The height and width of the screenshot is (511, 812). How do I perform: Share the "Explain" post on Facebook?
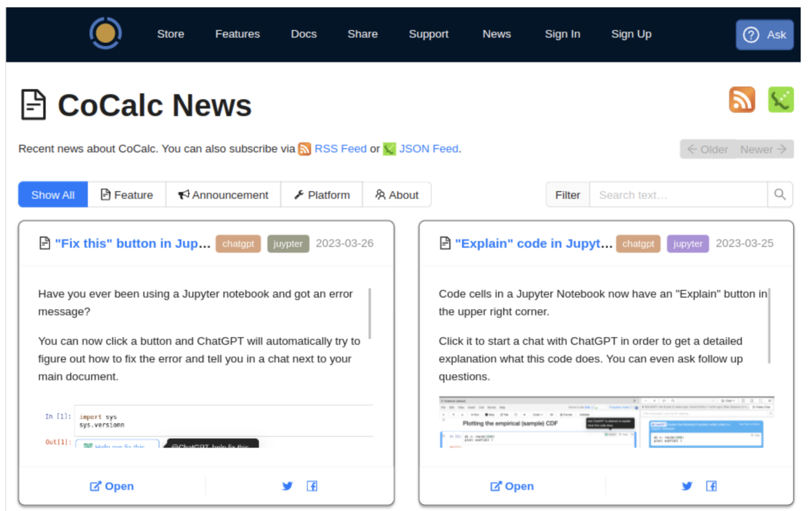(x=711, y=486)
